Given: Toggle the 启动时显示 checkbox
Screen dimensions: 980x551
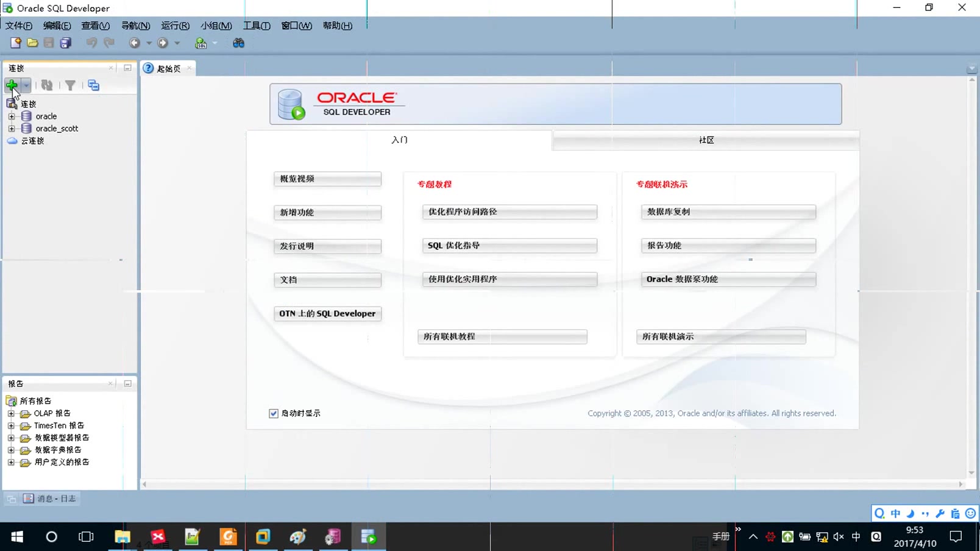Looking at the screenshot, I should coord(274,413).
